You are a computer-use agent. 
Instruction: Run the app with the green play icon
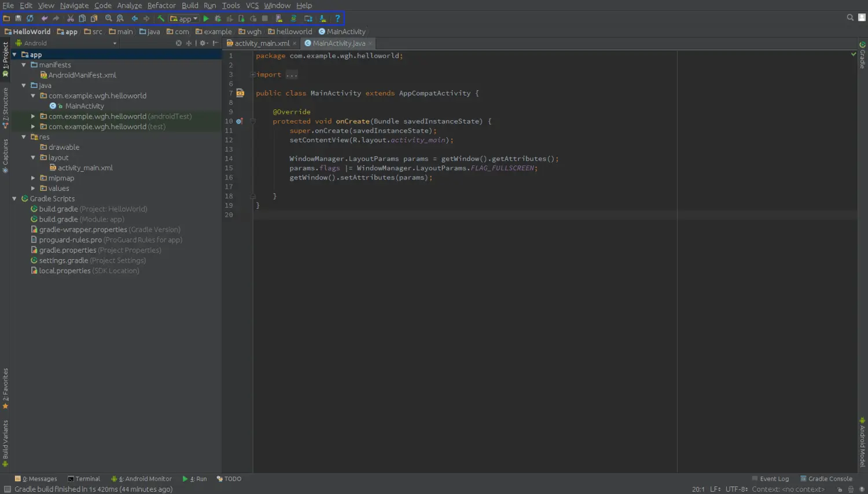tap(206, 19)
